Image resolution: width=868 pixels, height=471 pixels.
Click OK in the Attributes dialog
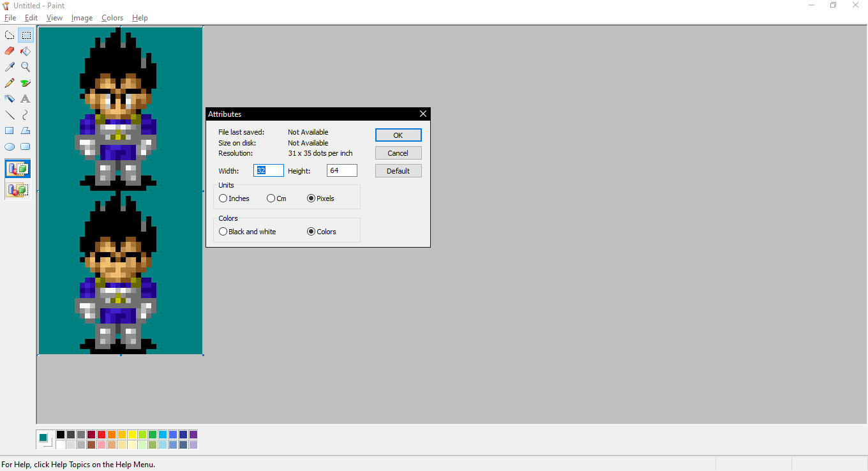[398, 135]
